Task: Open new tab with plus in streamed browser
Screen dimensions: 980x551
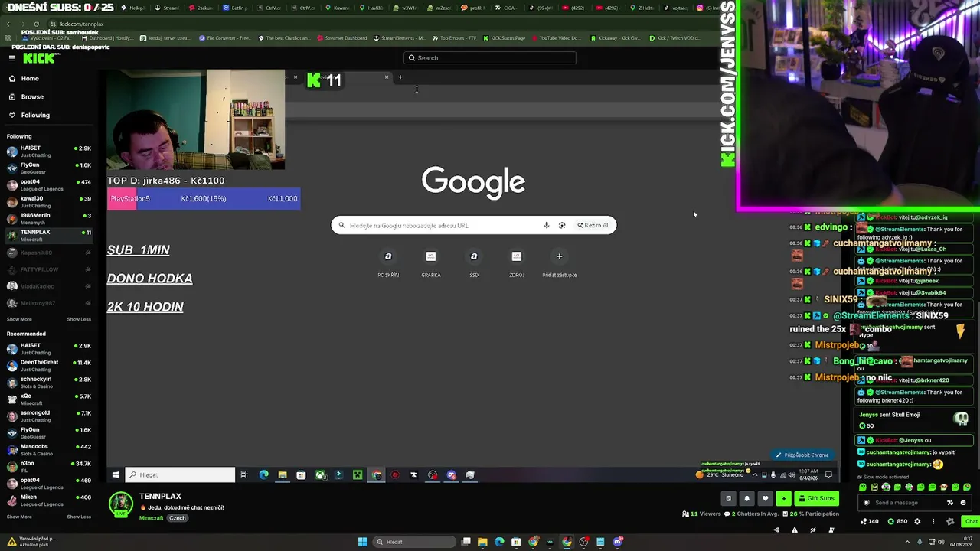Action: coord(400,77)
